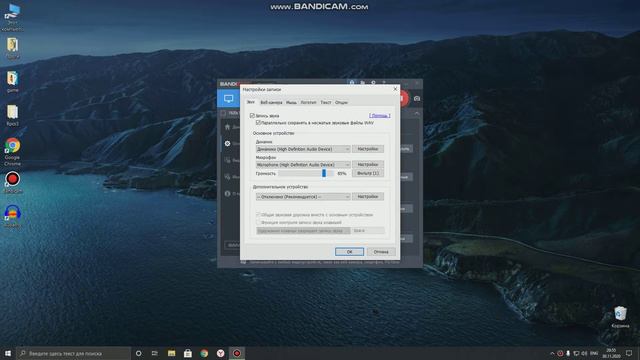
Task: Click the Фильтр button
Action: (x=368, y=173)
